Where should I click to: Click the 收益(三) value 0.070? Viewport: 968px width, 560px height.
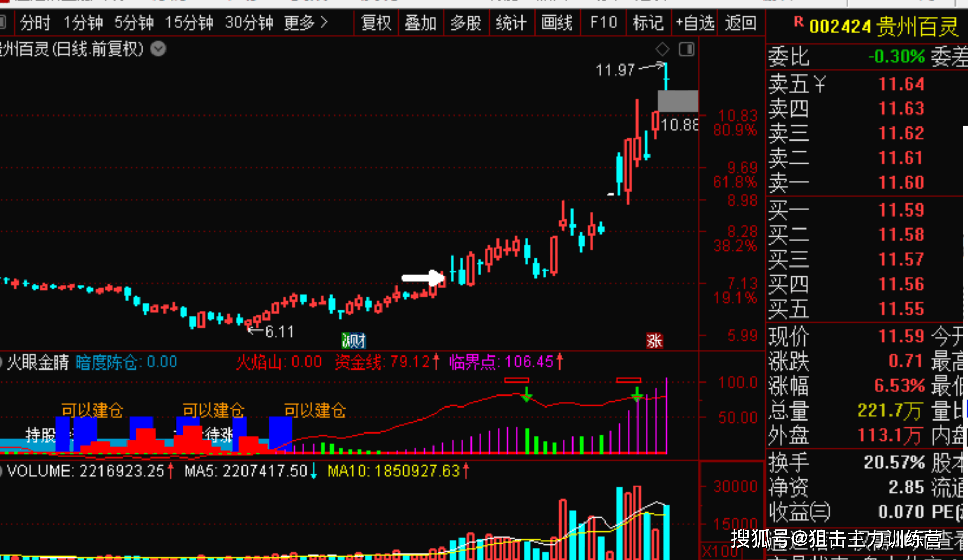coord(901,512)
